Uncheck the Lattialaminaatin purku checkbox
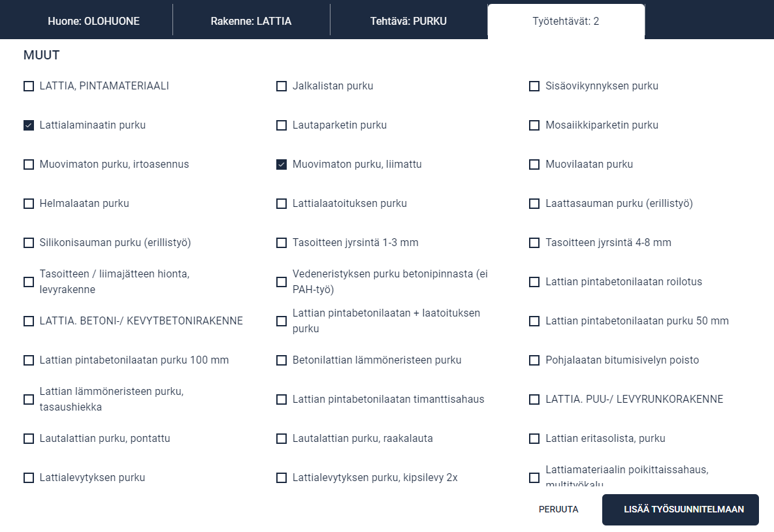Viewport: 774px width, 532px height. pyautogui.click(x=29, y=125)
